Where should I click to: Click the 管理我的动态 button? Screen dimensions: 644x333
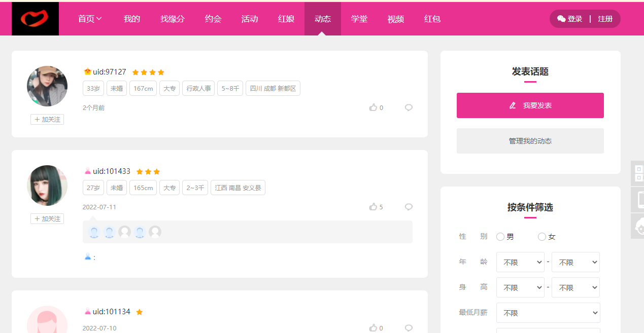pos(530,141)
